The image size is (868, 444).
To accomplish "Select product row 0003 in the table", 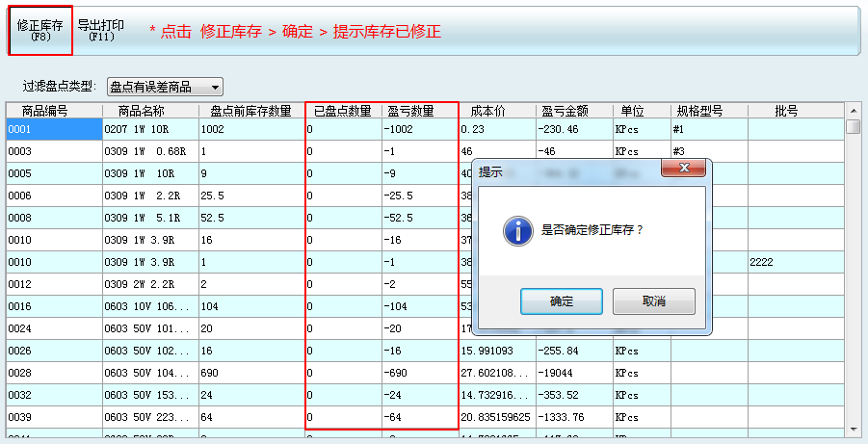I will 53,152.
